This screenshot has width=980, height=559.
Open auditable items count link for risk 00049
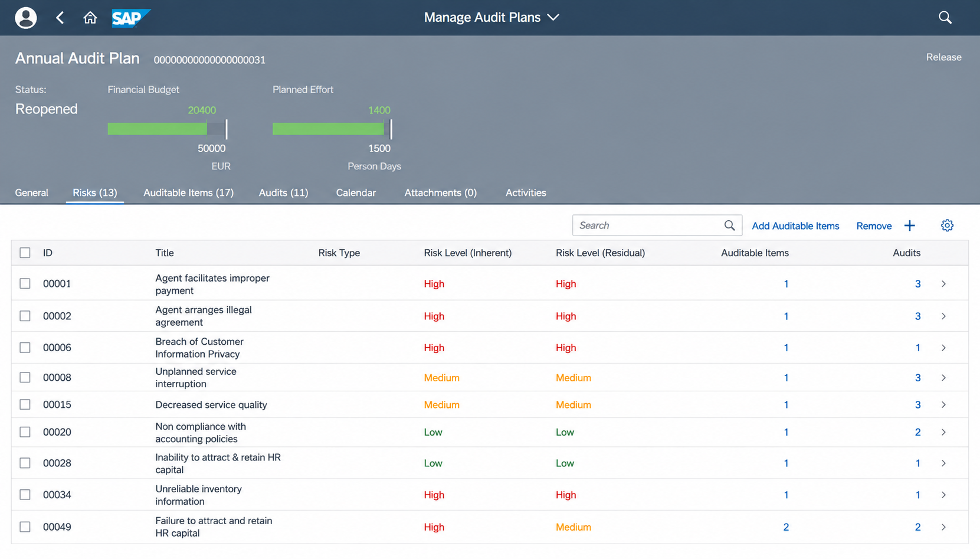click(786, 527)
